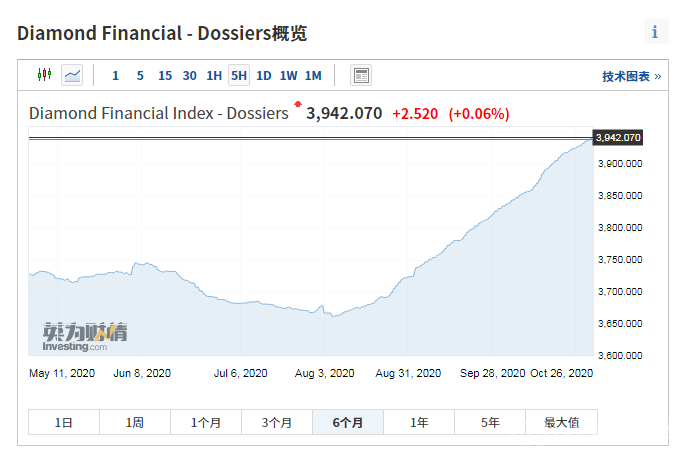The width and height of the screenshot is (685, 464).
Task: Switch to the 3个月 range tab
Action: tap(276, 423)
